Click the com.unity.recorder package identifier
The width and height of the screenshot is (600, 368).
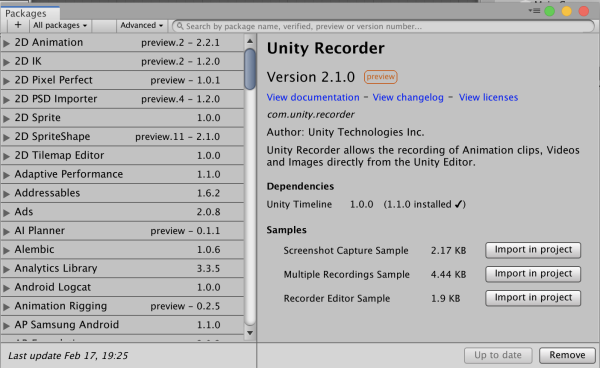(x=310, y=114)
